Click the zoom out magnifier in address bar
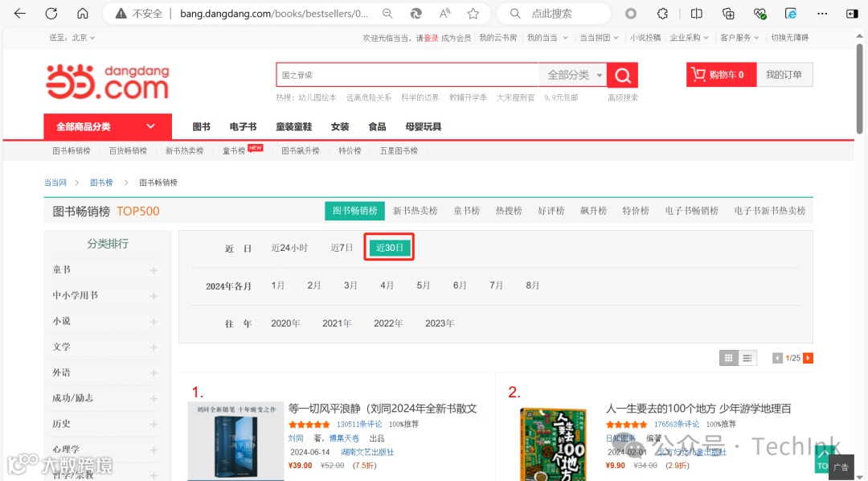868x481 pixels. click(x=387, y=14)
